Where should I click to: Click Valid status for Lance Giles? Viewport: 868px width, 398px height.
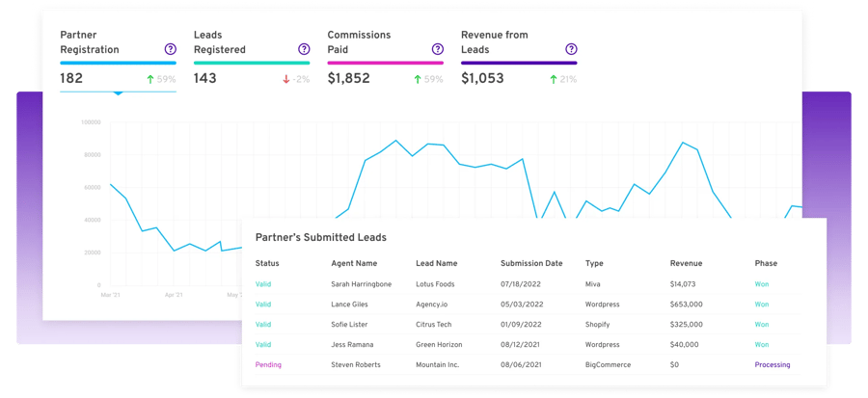[263, 304]
